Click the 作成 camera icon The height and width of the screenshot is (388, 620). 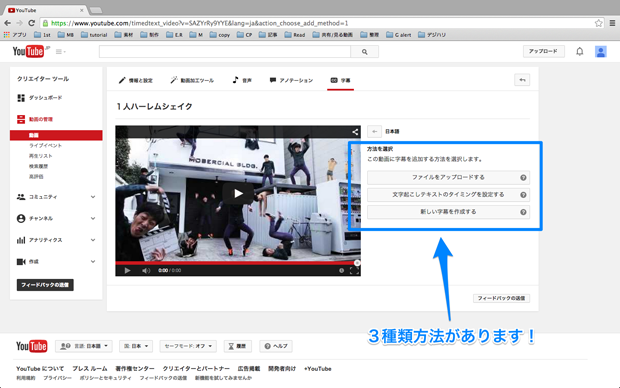21,261
